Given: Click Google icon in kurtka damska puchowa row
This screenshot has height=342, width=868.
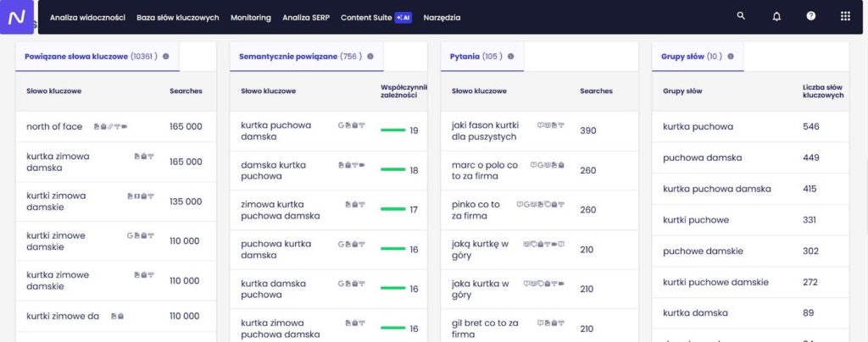Looking at the screenshot, I should click(341, 284).
